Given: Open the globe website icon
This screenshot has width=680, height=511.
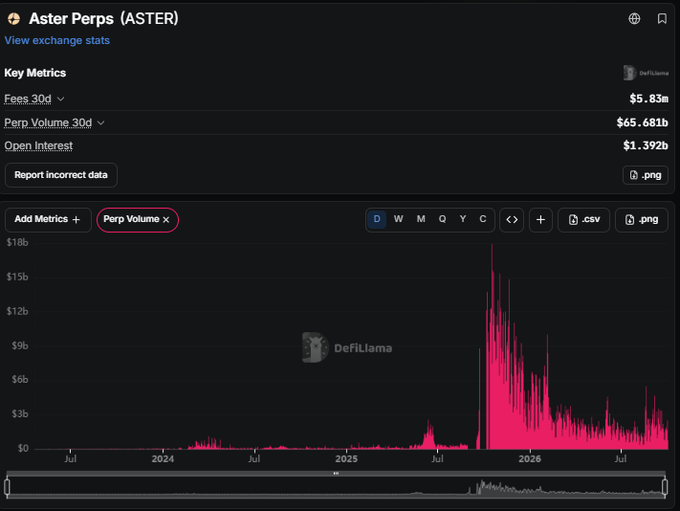Looking at the screenshot, I should pos(634,19).
